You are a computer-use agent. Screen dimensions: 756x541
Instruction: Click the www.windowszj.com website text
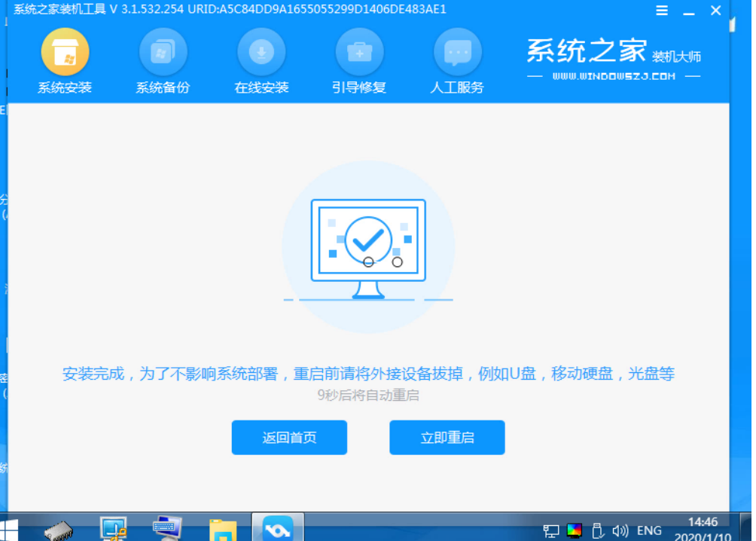tap(614, 76)
